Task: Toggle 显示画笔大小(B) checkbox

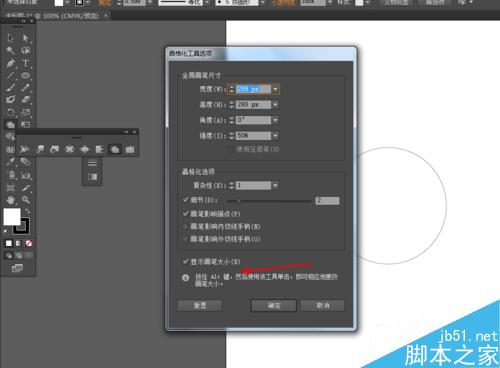Action: tap(186, 261)
